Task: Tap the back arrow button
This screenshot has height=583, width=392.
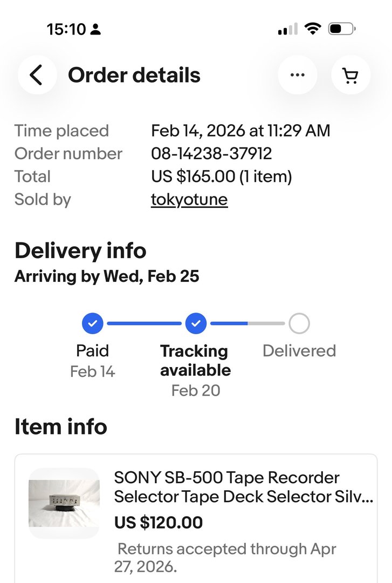Action: tap(37, 75)
